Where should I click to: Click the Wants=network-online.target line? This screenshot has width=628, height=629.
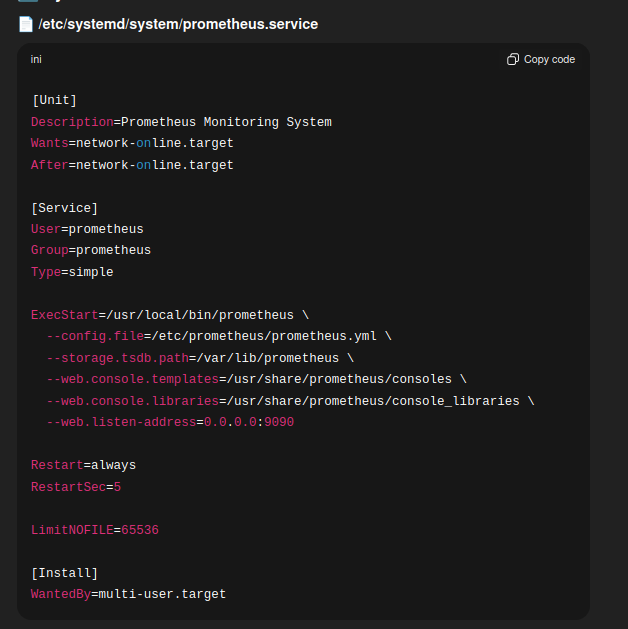[x=132, y=143]
